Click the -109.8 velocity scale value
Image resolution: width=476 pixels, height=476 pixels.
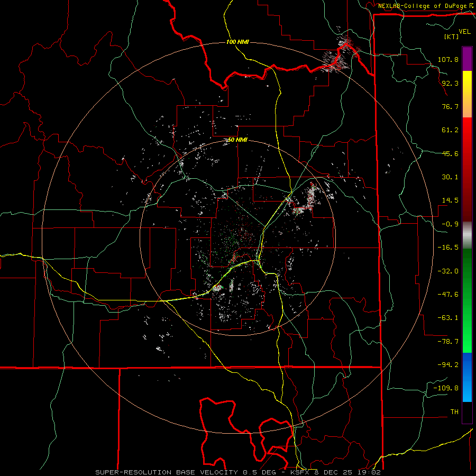click(446, 388)
